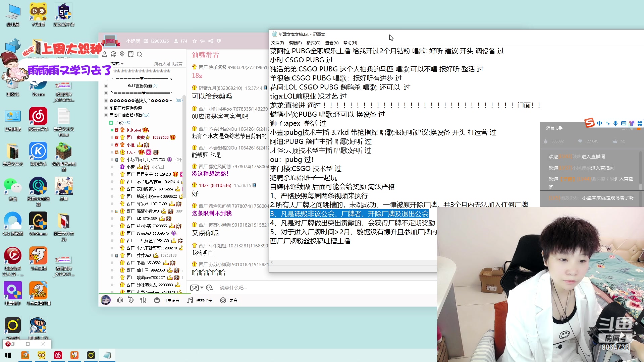644x362 pixels.
Task: Click the location pin icon in the channel sidebar
Action: click(122, 54)
